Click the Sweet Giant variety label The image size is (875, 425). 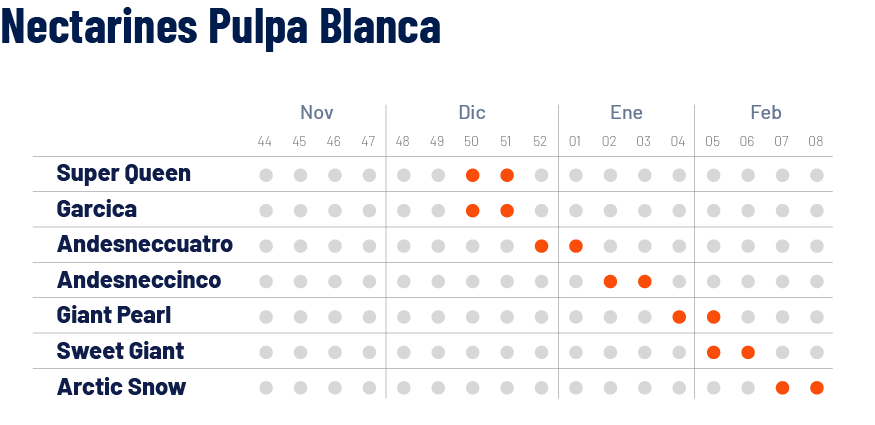pyautogui.click(x=120, y=351)
